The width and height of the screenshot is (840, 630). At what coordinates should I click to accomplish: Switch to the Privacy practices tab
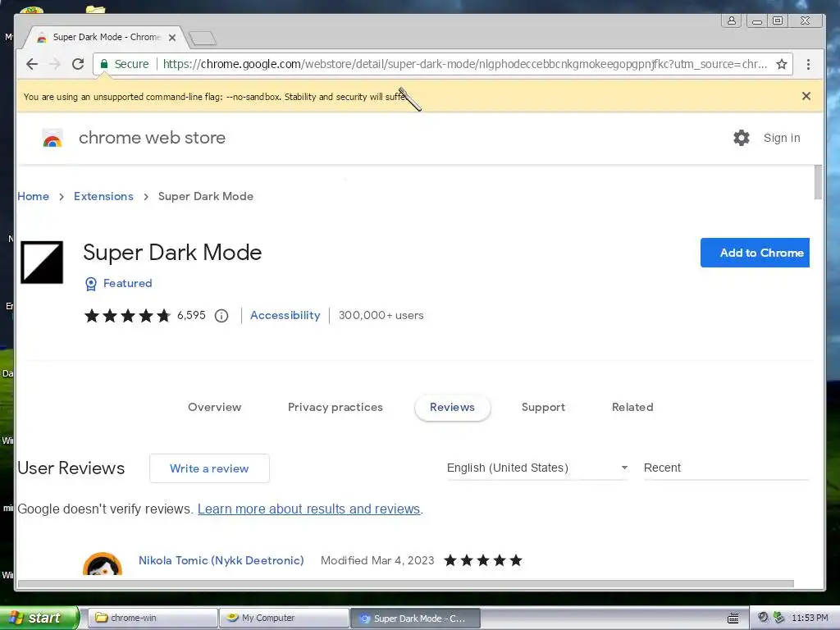click(336, 407)
